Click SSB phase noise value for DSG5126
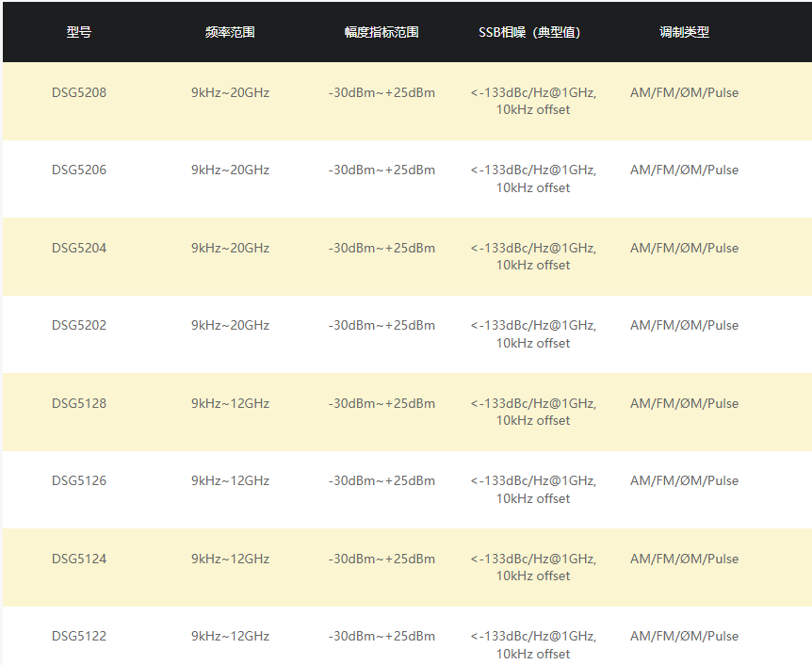The width and height of the screenshot is (812, 665). tap(533, 490)
